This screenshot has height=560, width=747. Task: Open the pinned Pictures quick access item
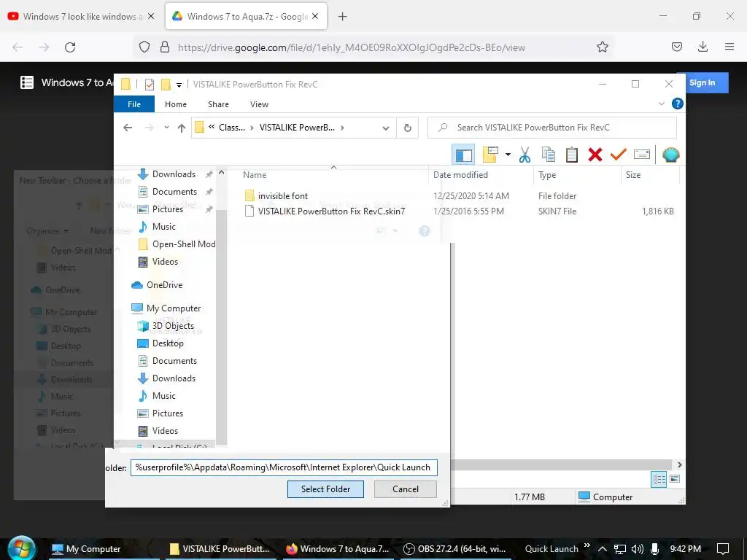[167, 209]
